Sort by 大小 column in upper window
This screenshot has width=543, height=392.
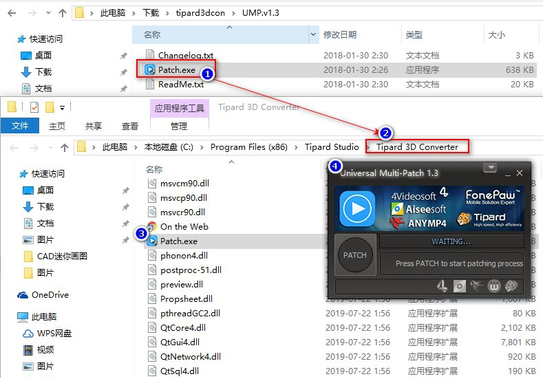pyautogui.click(x=511, y=34)
